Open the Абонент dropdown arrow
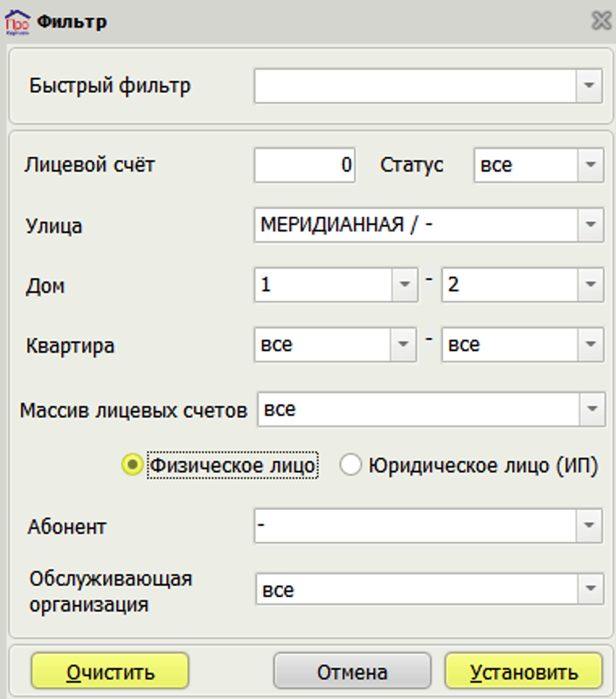 click(x=589, y=525)
